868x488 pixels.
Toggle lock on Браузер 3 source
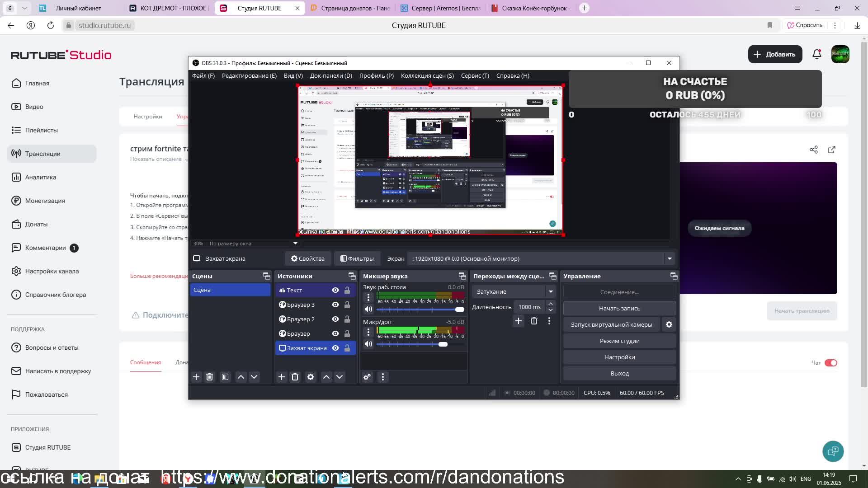(347, 305)
